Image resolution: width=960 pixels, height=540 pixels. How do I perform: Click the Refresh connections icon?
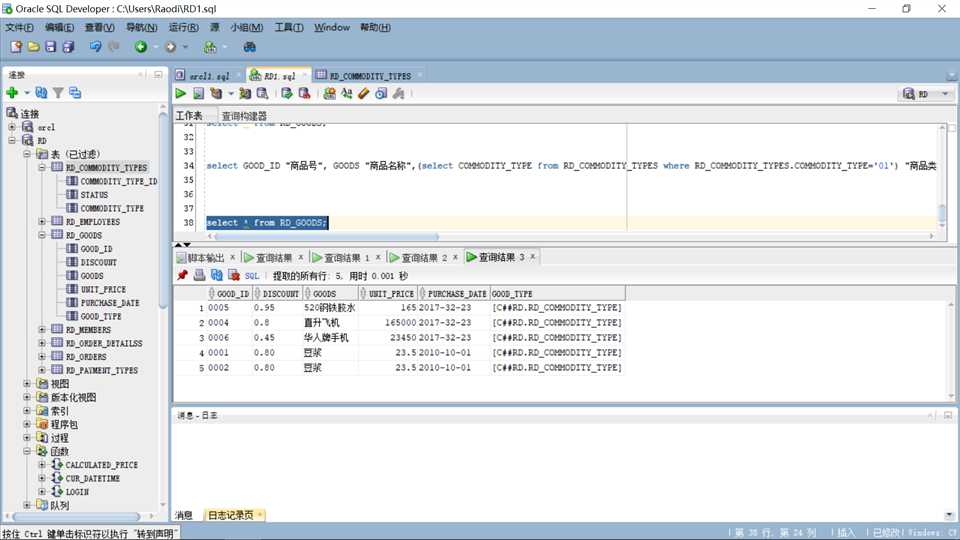(41, 92)
